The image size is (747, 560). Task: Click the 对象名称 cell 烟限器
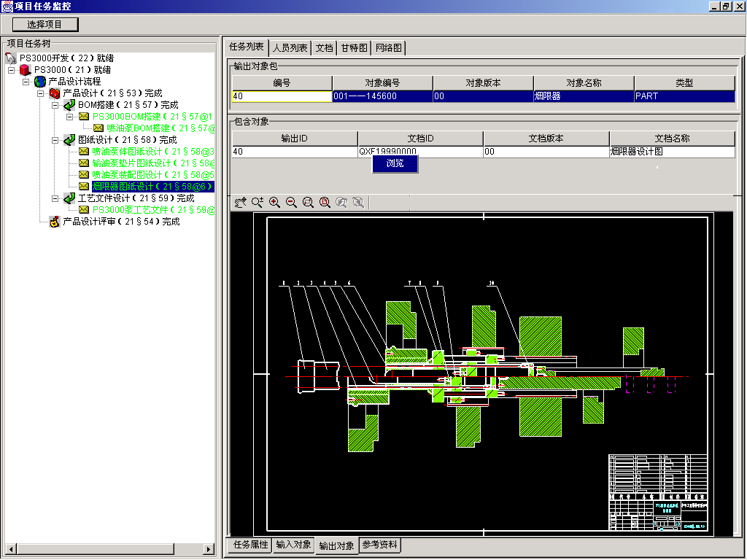coord(584,96)
